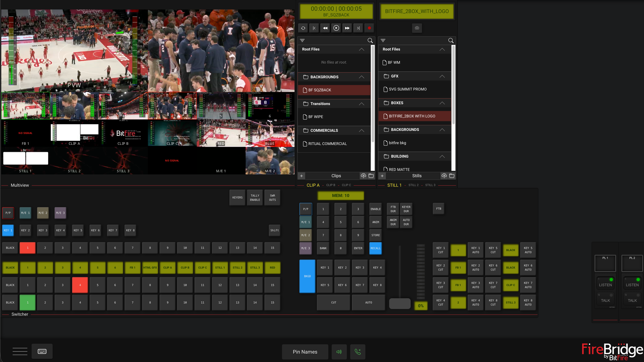
Task: Click the green phone hang-up icon
Action: [x=358, y=352]
